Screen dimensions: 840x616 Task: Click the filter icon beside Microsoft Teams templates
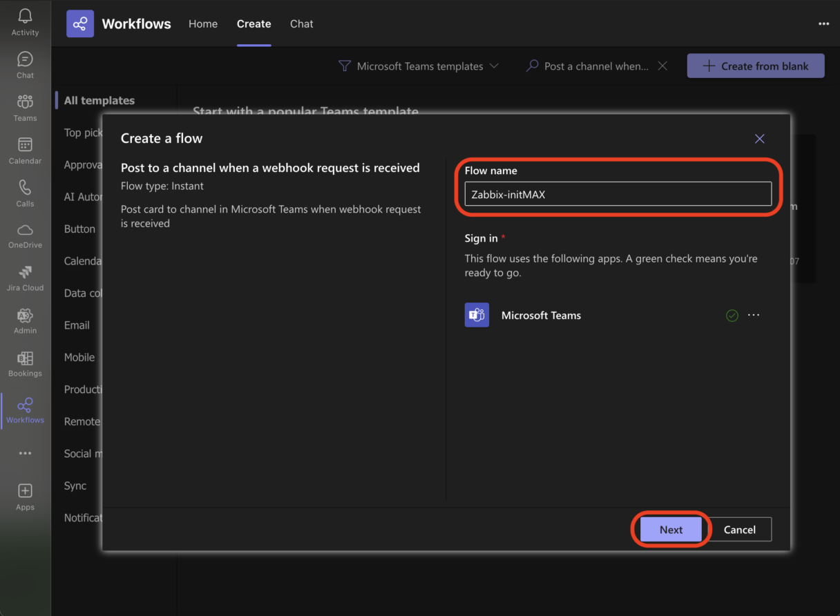[x=343, y=66]
